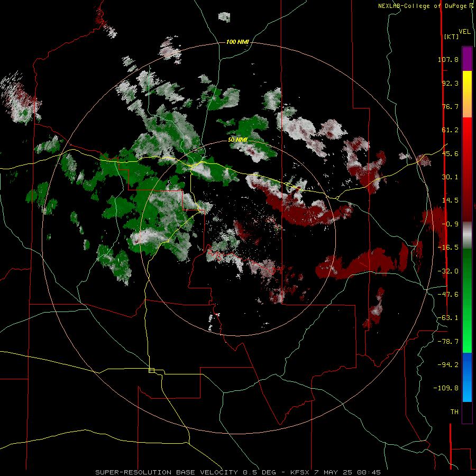
Task: Click the green inbound segment of the color bar
Action: [x=467, y=300]
